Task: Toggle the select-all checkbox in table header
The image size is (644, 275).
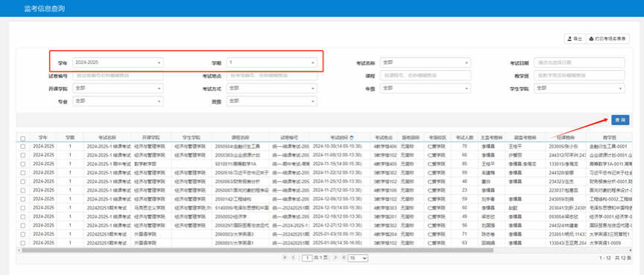Action: [x=22, y=139]
